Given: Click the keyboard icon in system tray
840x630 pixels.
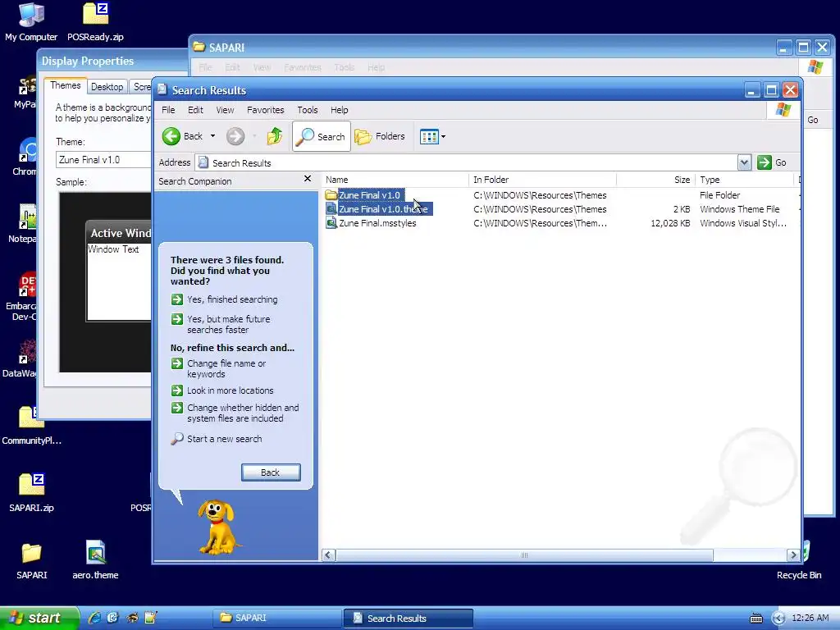Looking at the screenshot, I should [756, 619].
